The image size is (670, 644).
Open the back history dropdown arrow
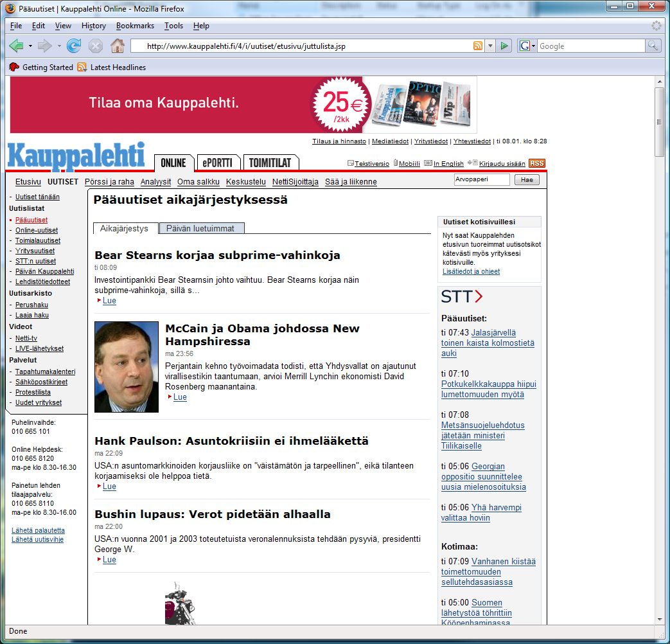30,46
